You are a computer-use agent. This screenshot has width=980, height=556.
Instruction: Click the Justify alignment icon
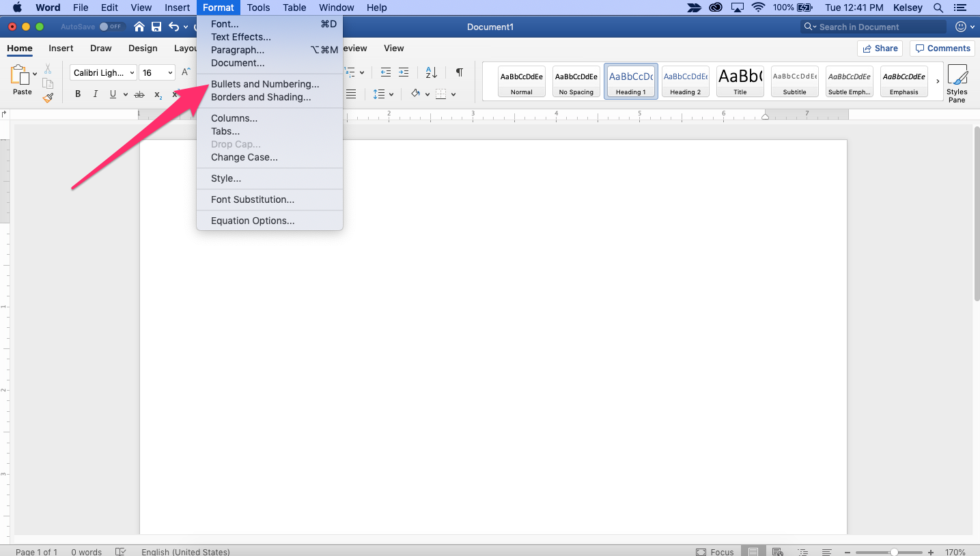(351, 94)
